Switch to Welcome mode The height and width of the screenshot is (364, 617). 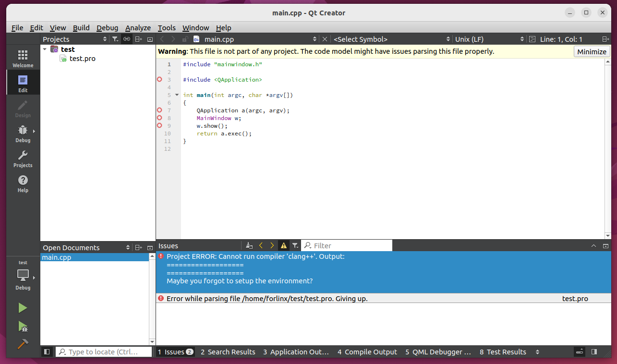(23, 58)
